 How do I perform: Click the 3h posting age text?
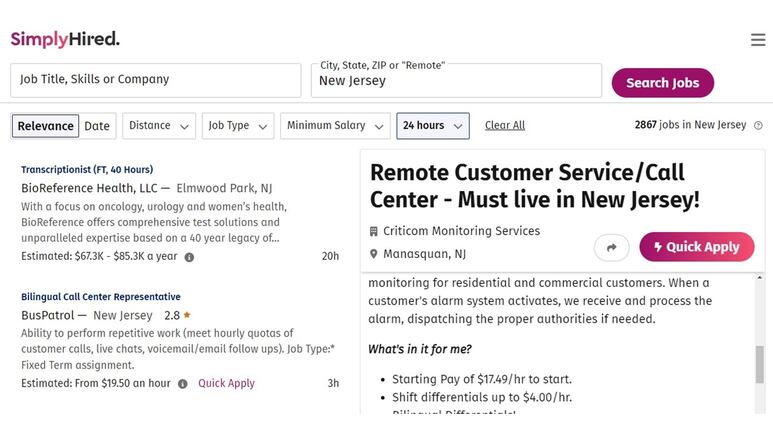(333, 383)
